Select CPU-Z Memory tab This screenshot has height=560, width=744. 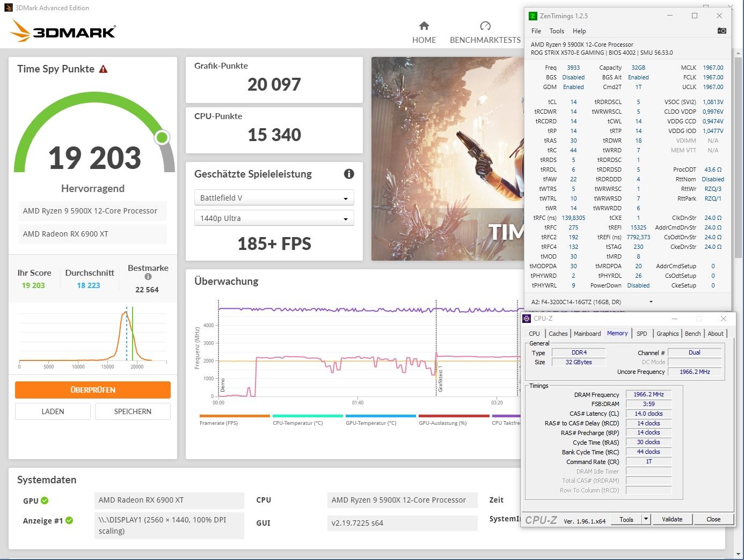(617, 333)
